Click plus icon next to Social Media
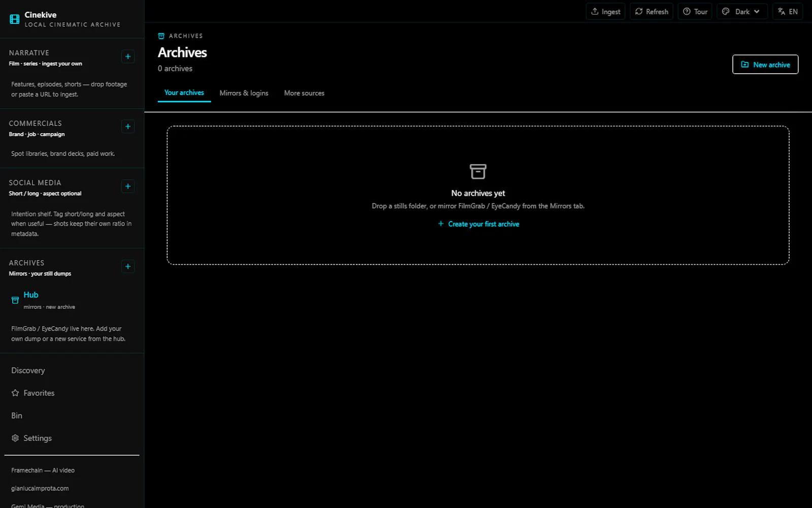Viewport: 812px width, 508px height. pyautogui.click(x=128, y=186)
